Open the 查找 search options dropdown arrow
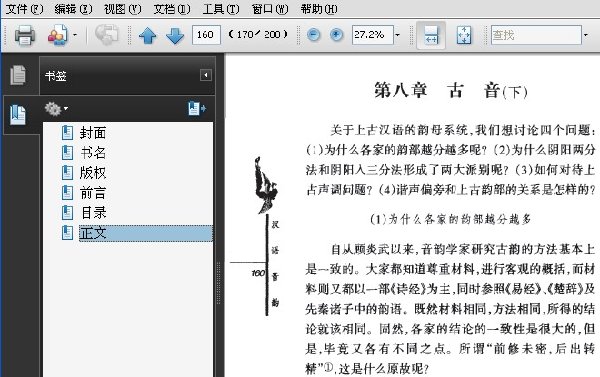 (x=585, y=35)
